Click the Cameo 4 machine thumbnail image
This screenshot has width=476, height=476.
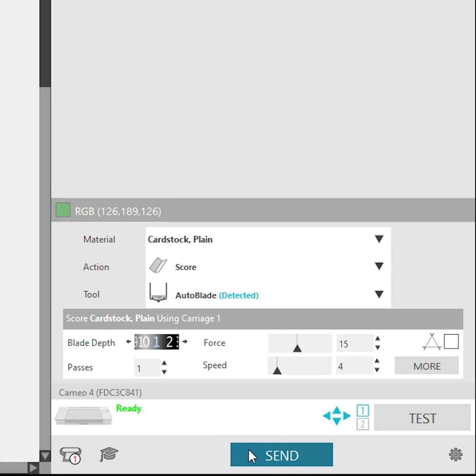[83, 416]
